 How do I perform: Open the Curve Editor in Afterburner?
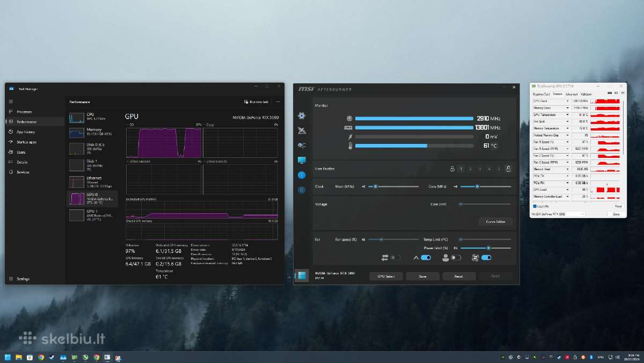pyautogui.click(x=495, y=221)
